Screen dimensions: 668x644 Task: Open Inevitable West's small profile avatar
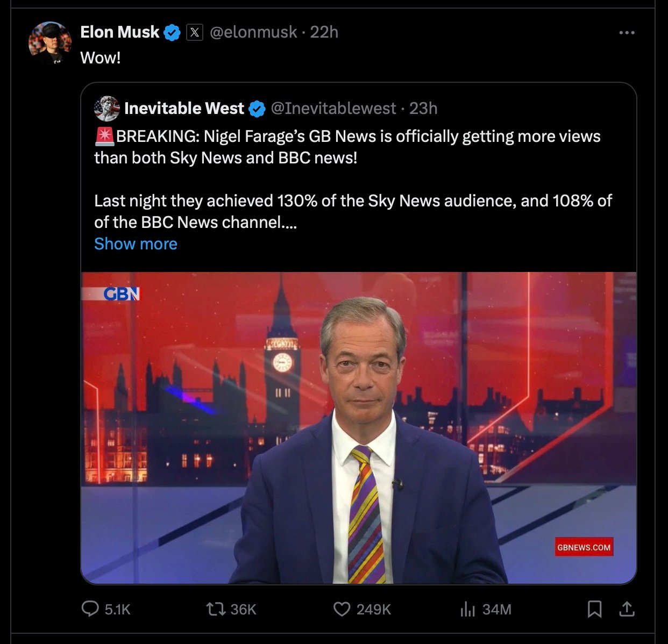click(x=106, y=109)
